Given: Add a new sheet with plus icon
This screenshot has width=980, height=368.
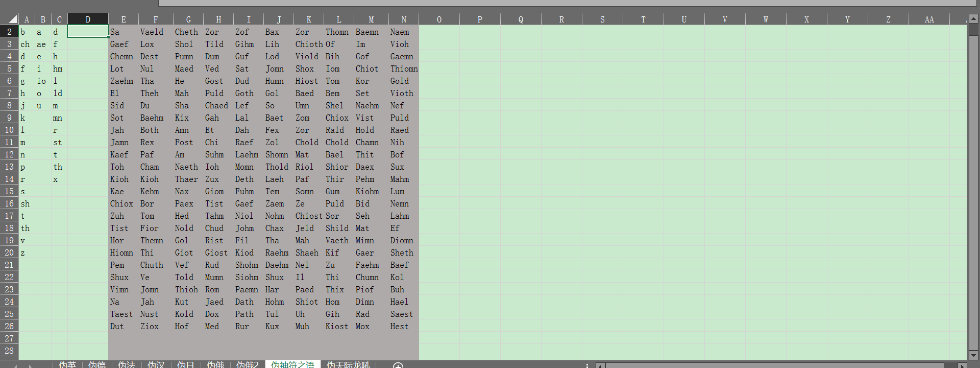Looking at the screenshot, I should (398, 365).
